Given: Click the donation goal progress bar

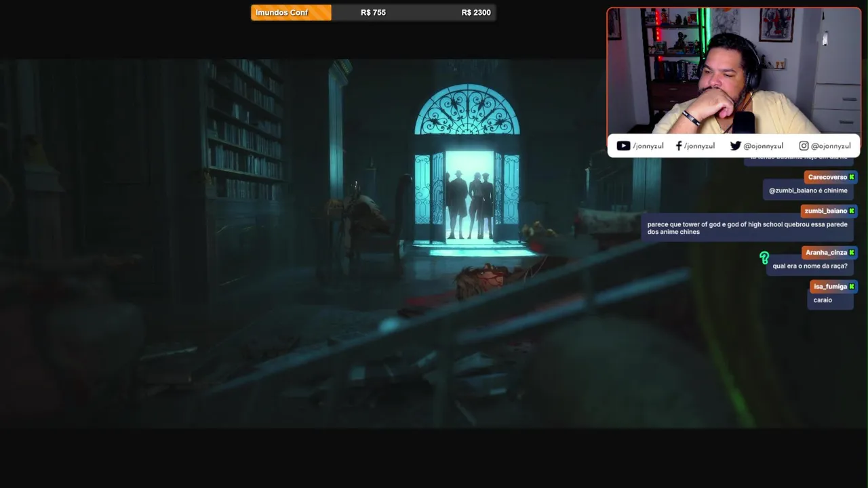Looking at the screenshot, I should click(x=373, y=12).
